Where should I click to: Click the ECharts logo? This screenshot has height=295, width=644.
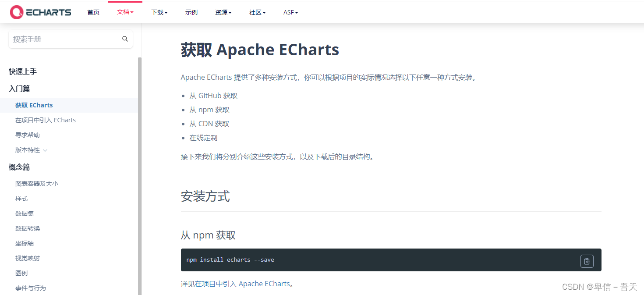click(40, 12)
